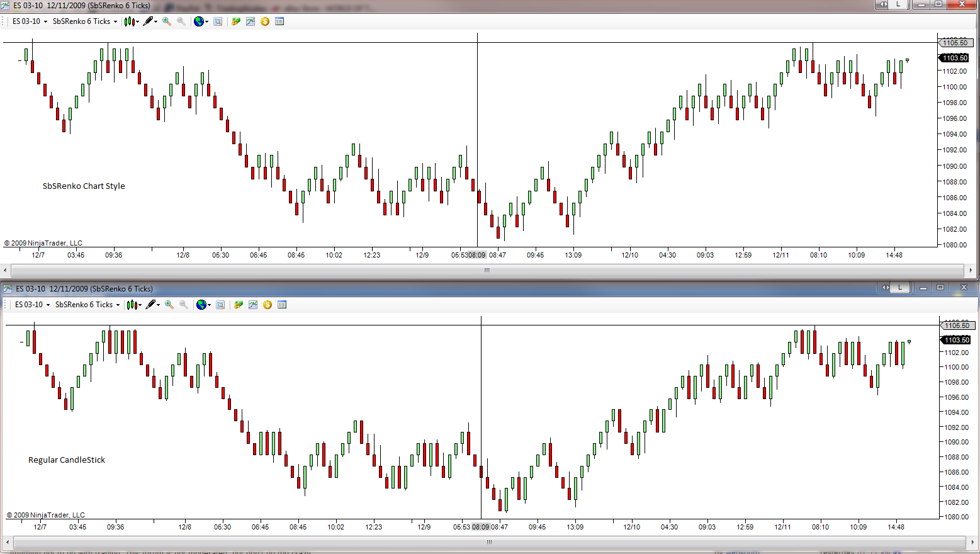The image size is (980, 554).
Task: Expand SbSRenko 6 Ticks interval selector in SbSRenko Chart Style window
Action: (x=86, y=21)
